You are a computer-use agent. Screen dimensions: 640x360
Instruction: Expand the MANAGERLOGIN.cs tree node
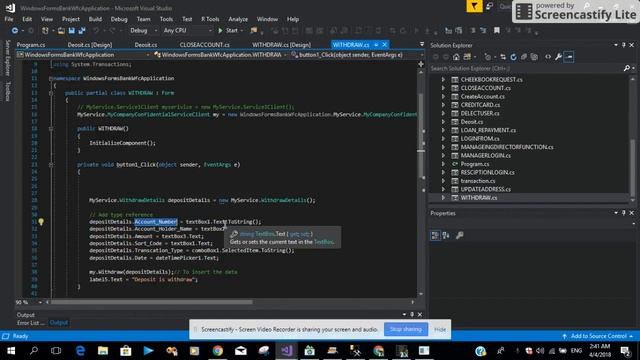click(443, 156)
